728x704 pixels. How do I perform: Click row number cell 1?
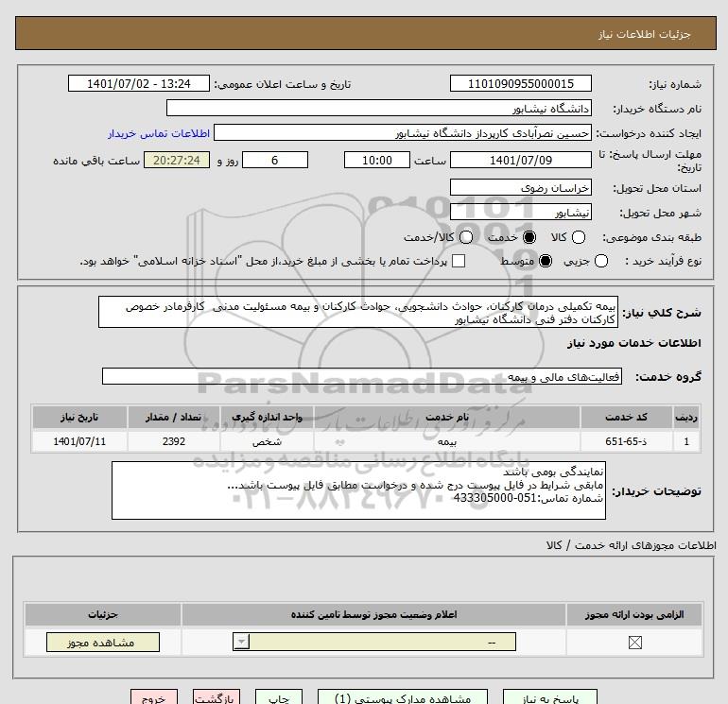(x=686, y=441)
